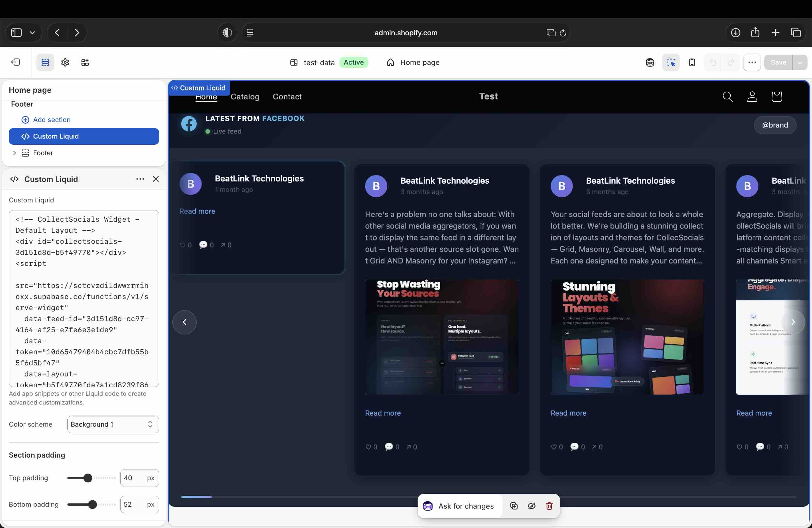Open the Stop Wasting Your Sources image
Screen dimensions: 812x528
tap(442, 337)
